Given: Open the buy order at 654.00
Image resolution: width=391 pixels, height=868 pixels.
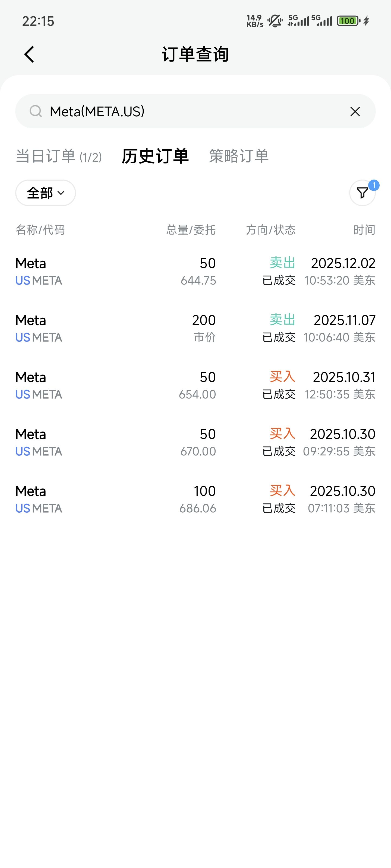Looking at the screenshot, I should pyautogui.click(x=195, y=385).
